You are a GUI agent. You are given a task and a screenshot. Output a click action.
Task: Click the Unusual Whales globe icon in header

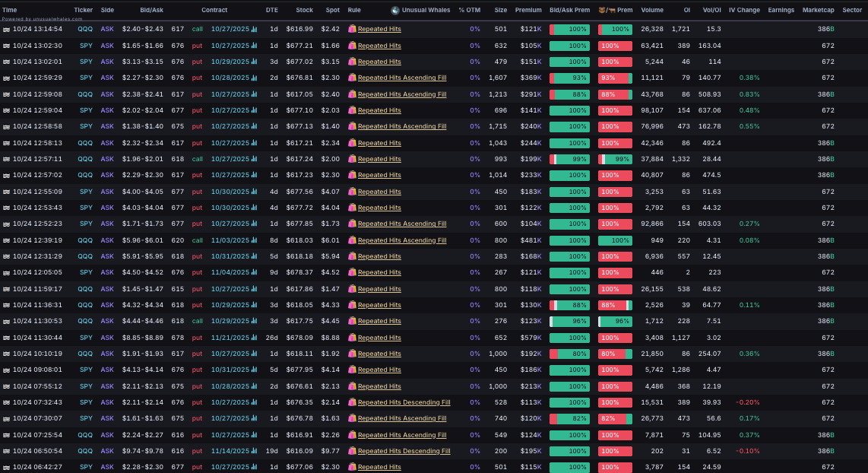click(395, 10)
